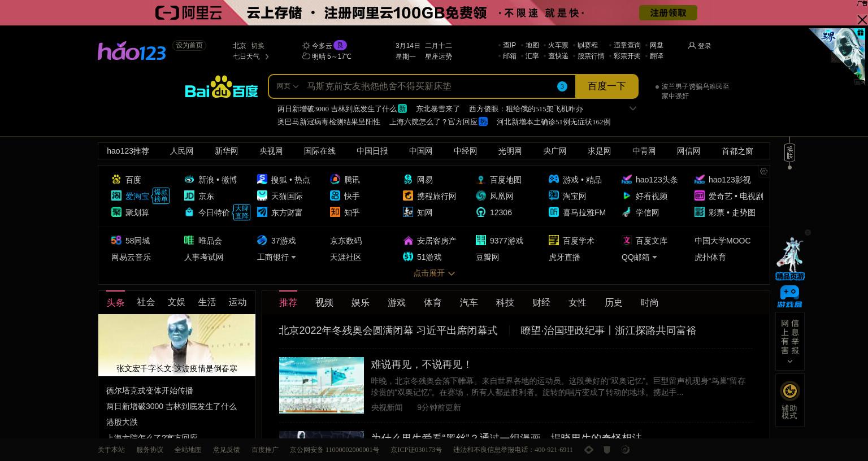This screenshot has height=461, width=868.
Task: Click the login user icon
Action: [x=692, y=45]
